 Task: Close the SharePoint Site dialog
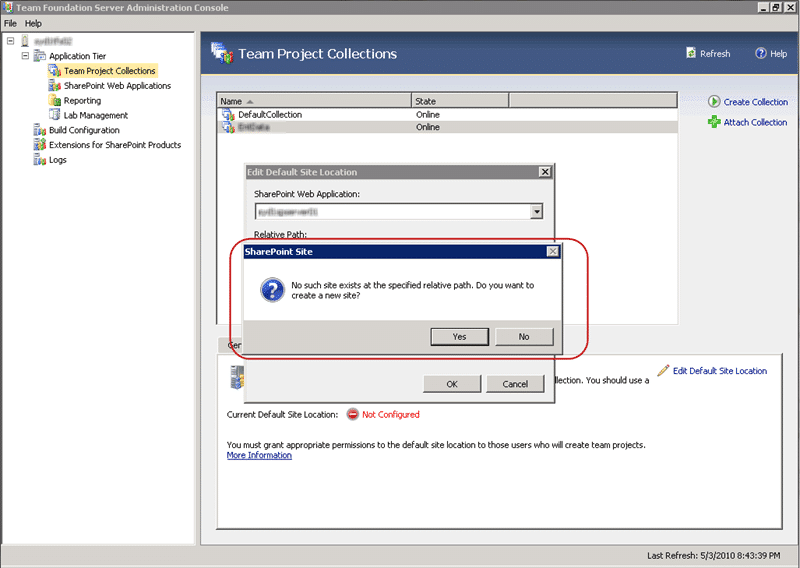(553, 251)
